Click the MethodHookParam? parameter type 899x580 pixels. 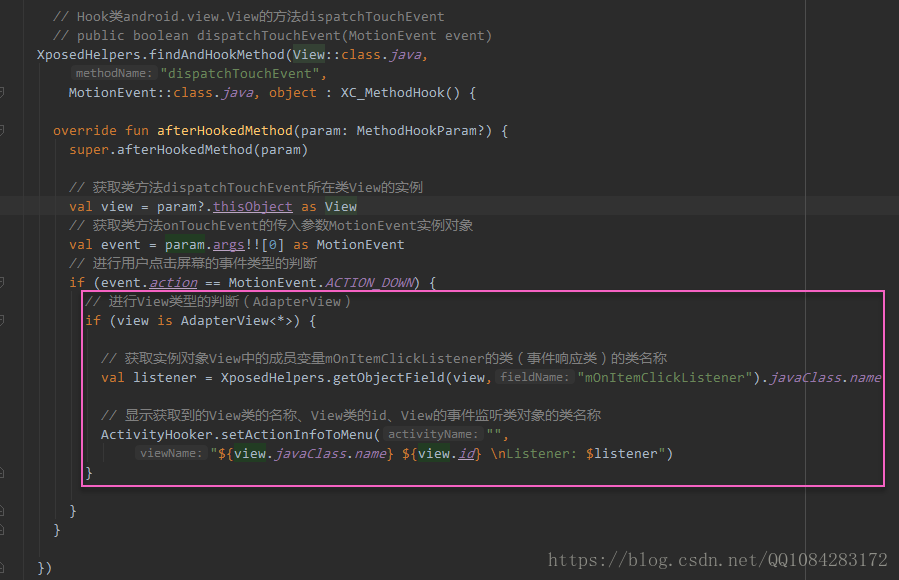tap(420, 131)
